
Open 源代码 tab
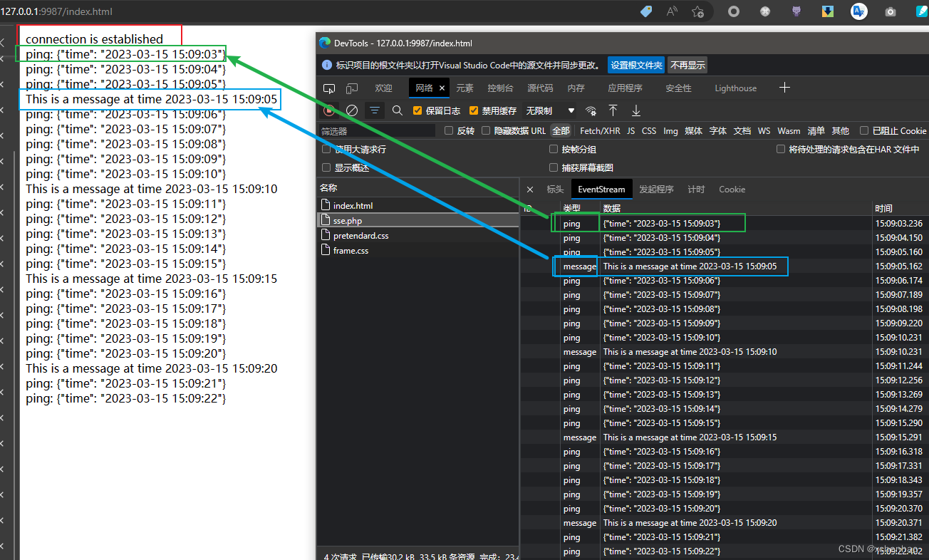pyautogui.click(x=540, y=88)
